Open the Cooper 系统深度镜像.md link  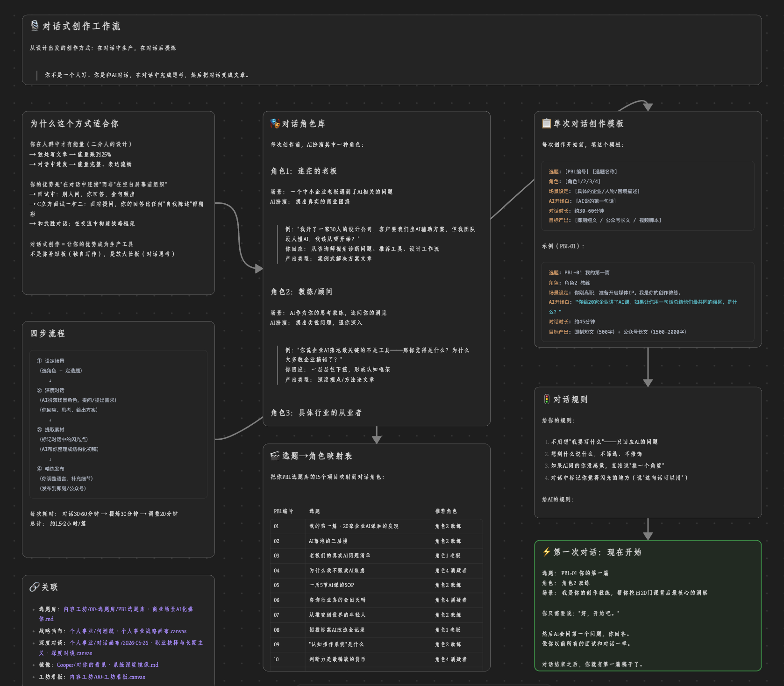click(x=107, y=665)
